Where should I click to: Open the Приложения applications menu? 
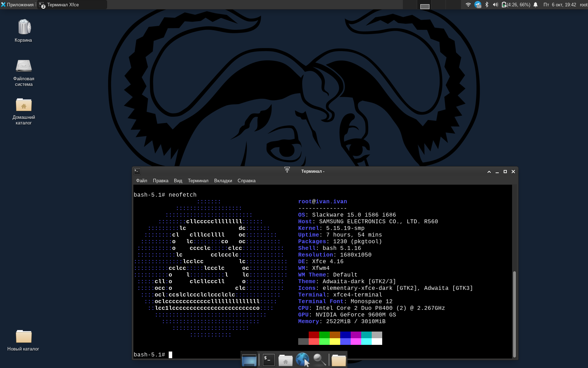pyautogui.click(x=18, y=5)
